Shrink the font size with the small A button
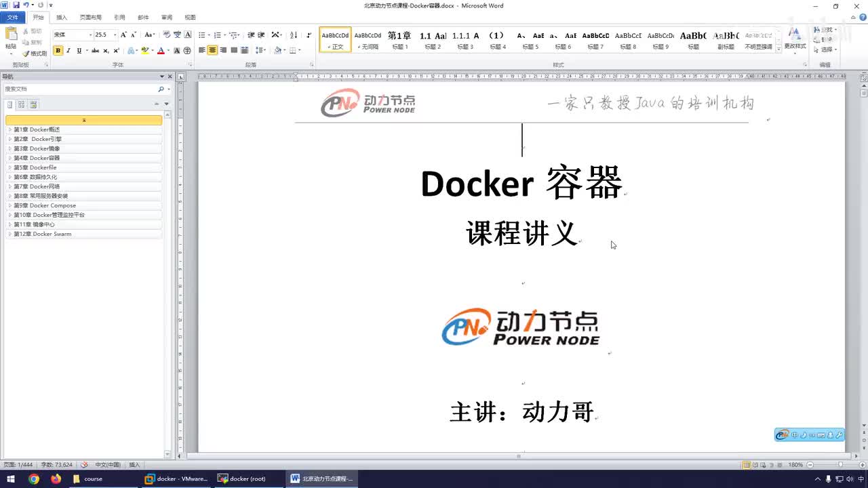 coord(133,35)
